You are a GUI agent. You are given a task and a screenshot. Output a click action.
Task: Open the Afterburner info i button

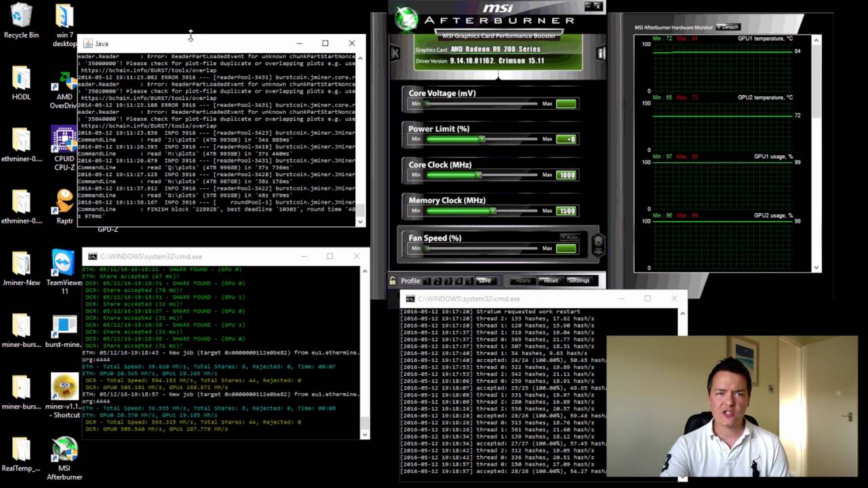tap(601, 53)
